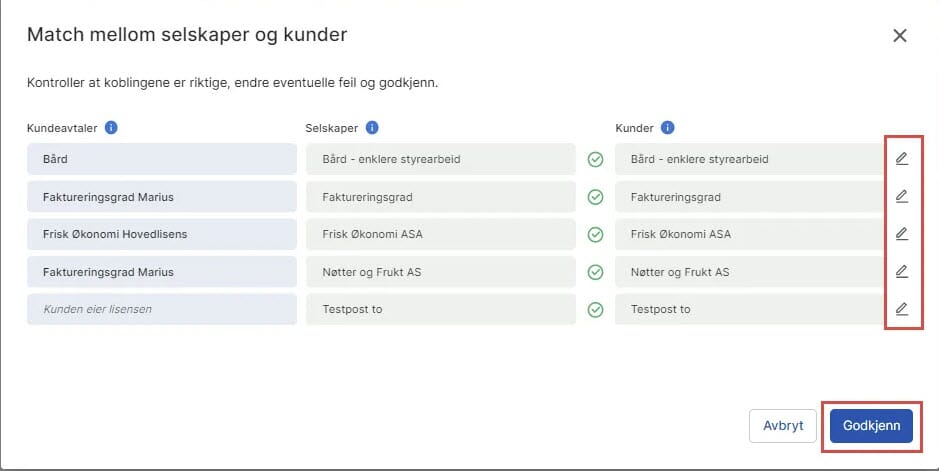Cancel with the Avbryt button
Screen dimensions: 939x471
click(x=783, y=425)
